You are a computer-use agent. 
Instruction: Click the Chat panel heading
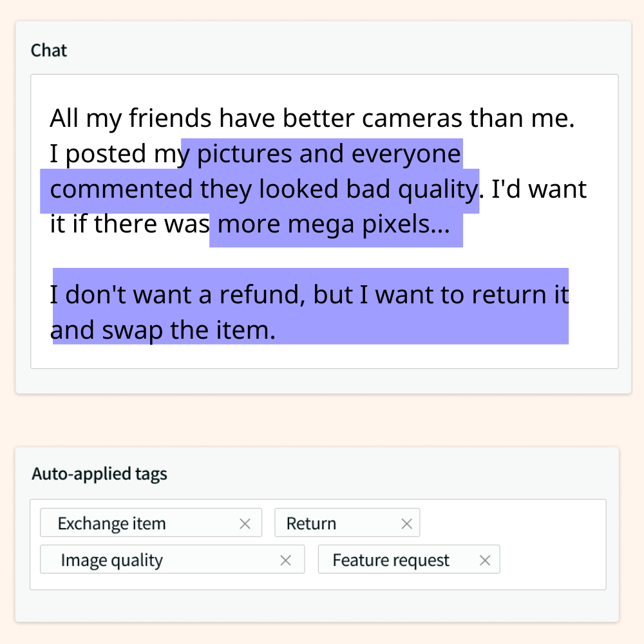[49, 50]
